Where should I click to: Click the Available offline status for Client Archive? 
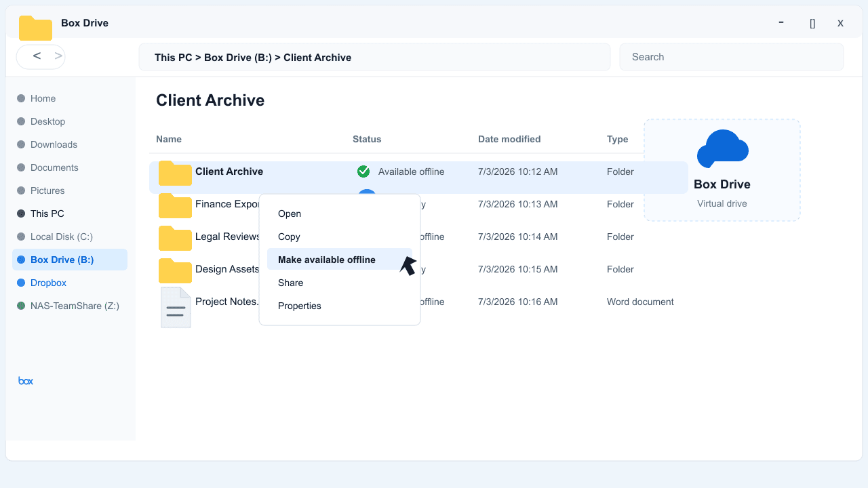coord(412,171)
